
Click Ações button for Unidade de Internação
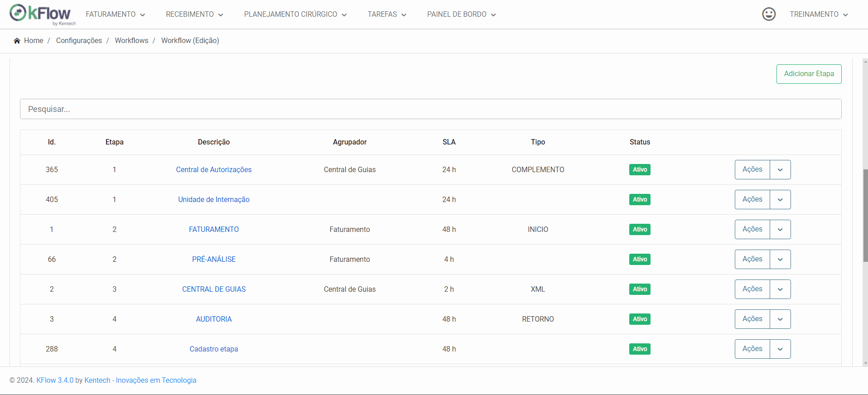point(752,199)
